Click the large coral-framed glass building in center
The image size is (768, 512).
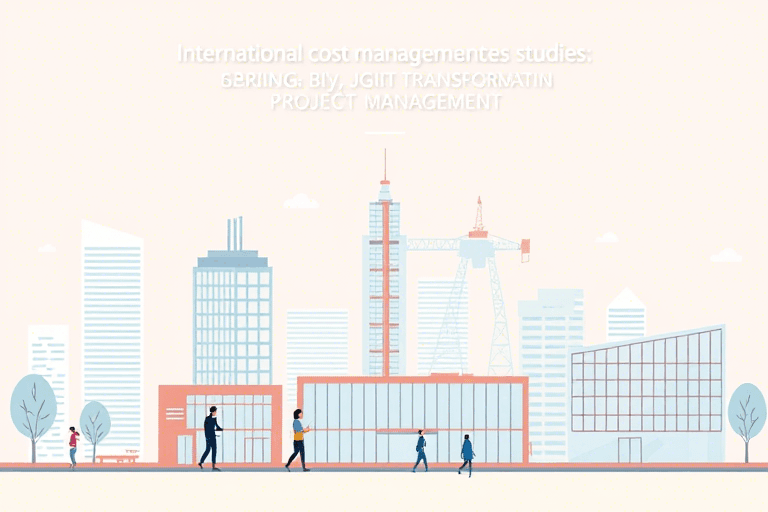click(412, 420)
